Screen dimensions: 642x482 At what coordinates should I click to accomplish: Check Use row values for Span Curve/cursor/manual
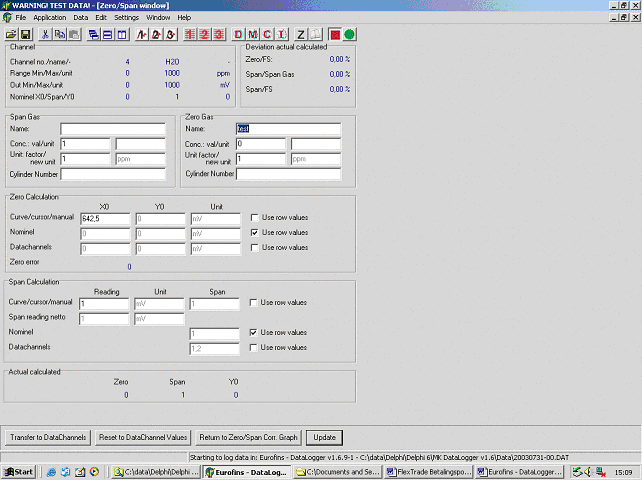coord(253,303)
